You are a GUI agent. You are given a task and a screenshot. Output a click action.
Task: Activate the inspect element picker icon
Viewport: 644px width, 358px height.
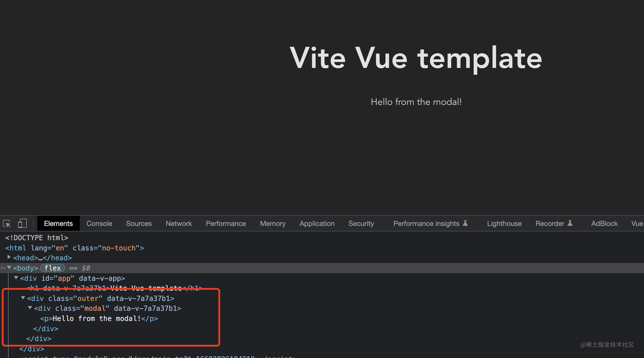7,224
